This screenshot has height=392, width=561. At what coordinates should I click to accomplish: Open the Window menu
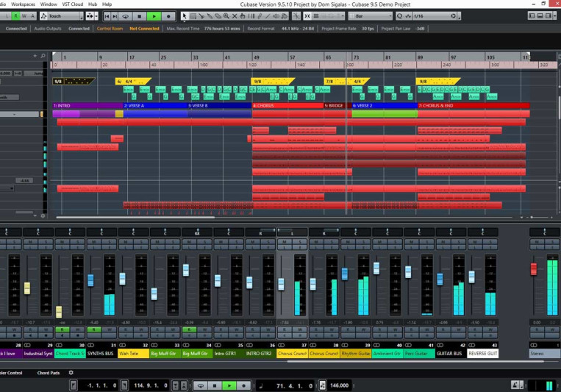[49, 4]
